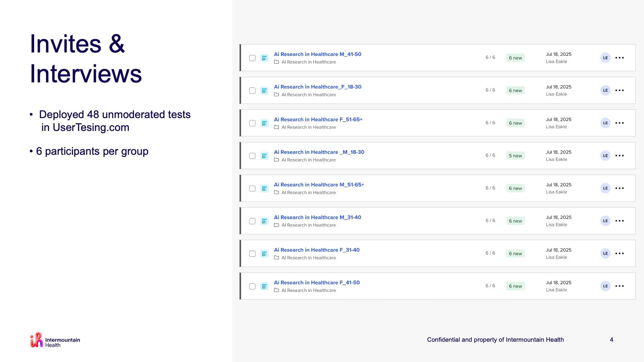644x362 pixels.
Task: Open Ai Research in Healthcare M_31-40 link
Action: [317, 217]
